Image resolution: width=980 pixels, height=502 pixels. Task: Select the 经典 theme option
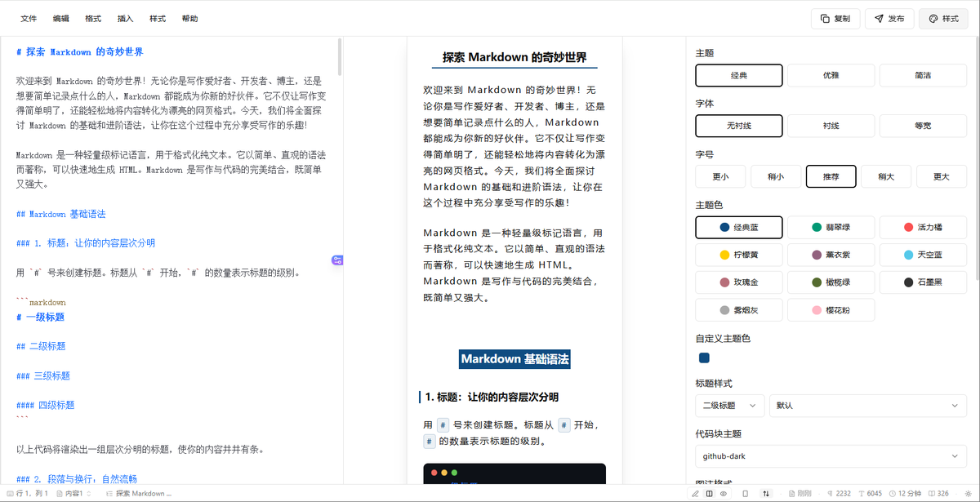coord(739,75)
